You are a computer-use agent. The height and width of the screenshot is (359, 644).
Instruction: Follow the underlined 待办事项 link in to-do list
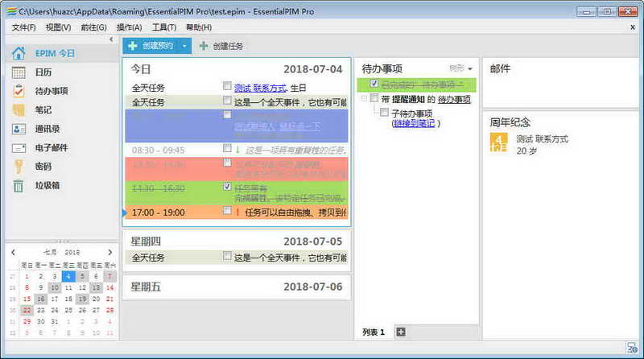[x=454, y=99]
